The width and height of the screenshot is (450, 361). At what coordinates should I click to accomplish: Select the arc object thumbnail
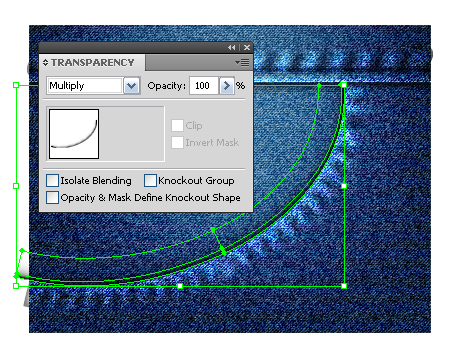coord(74,134)
